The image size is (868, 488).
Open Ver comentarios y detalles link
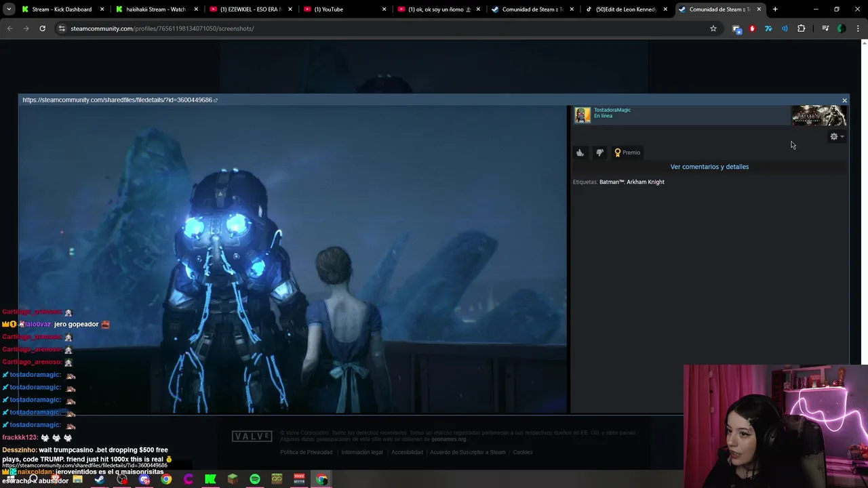click(709, 167)
